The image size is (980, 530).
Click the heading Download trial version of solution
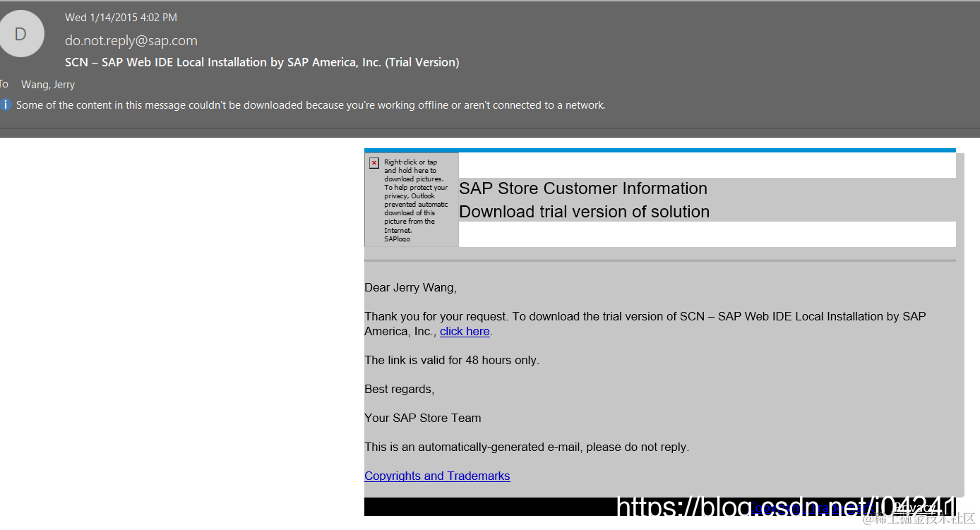pos(585,212)
